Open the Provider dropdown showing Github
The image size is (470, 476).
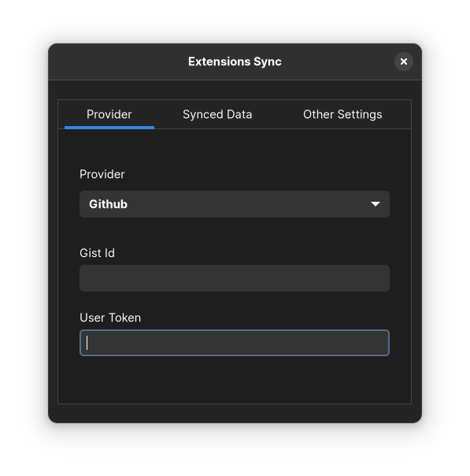click(235, 204)
